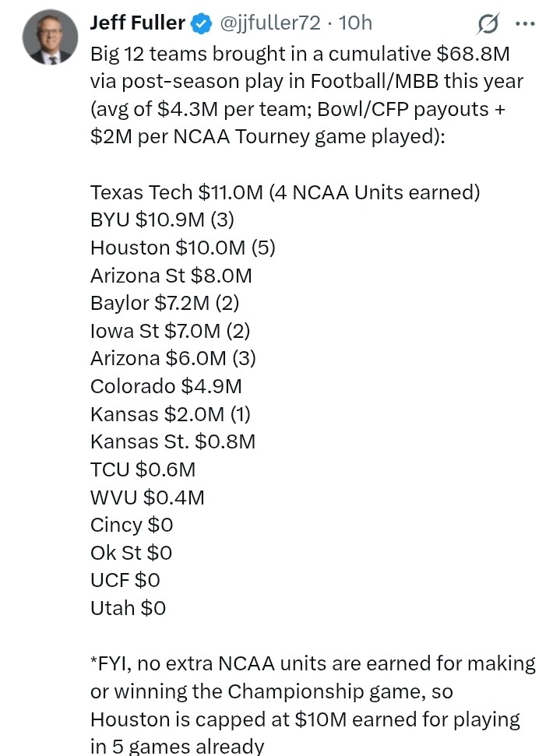
Task: Open the 10h timestamp permalink
Action: coord(355,23)
